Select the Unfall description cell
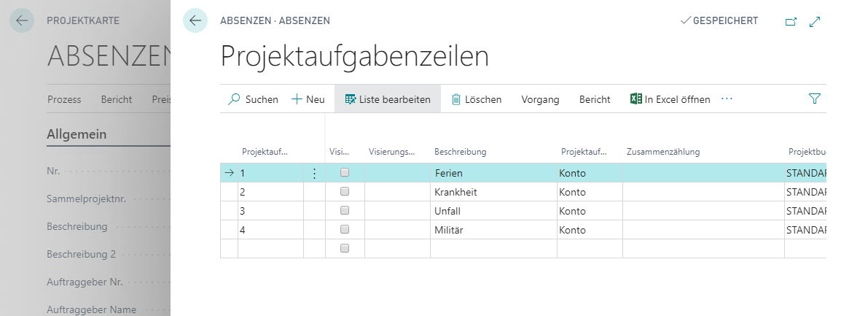This screenshot has height=316, width=868. pos(494,211)
